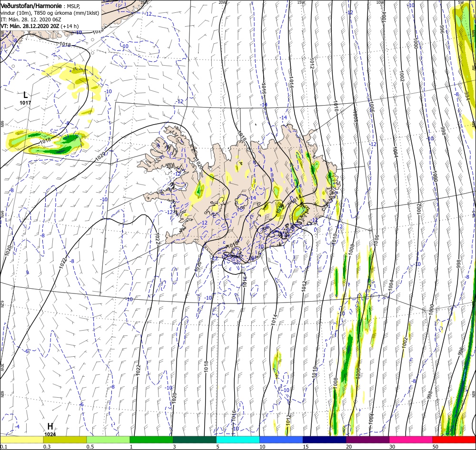This screenshot has width=476, height=450.
Task: Click the '25W' longitude label
Action: pyautogui.click(x=145, y=2)
